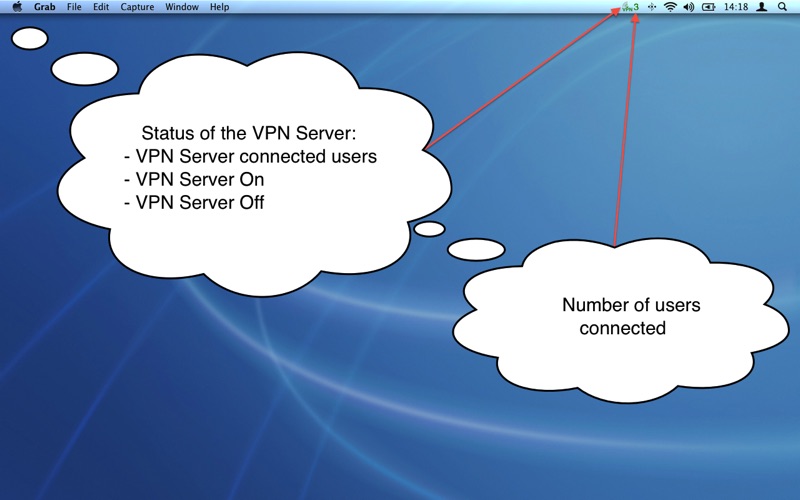This screenshot has width=800, height=500.
Task: Open the Edit menu
Action: [101, 7]
